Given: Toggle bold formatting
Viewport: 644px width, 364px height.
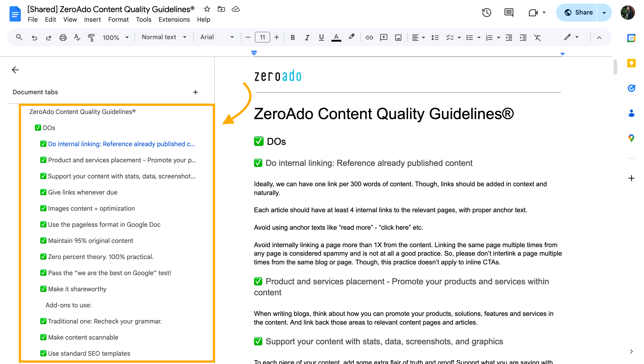Looking at the screenshot, I should pos(292,37).
